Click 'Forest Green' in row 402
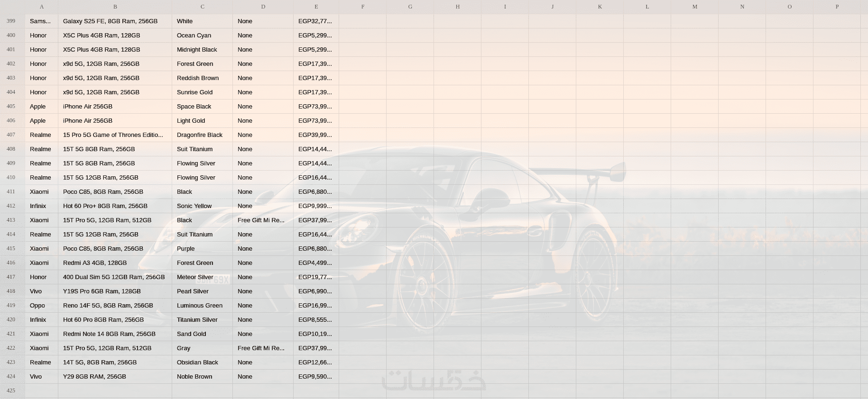 click(203, 64)
